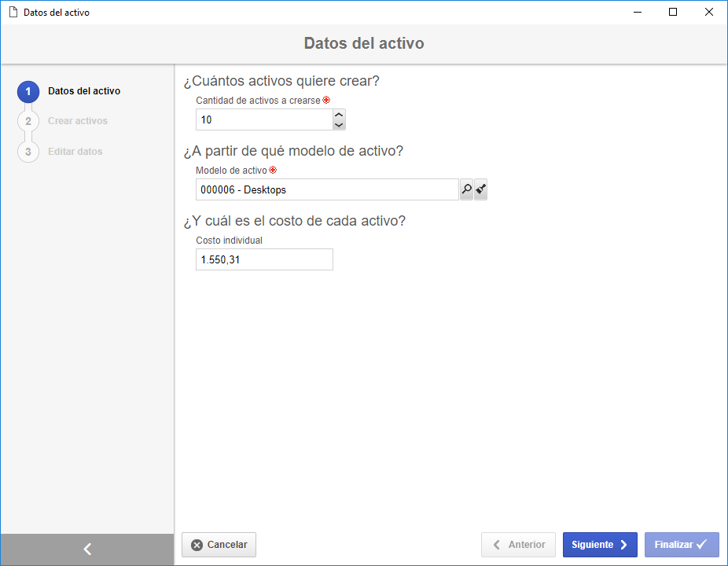Focus the Cantidad de activos a crearse field
728x566 pixels.
264,119
